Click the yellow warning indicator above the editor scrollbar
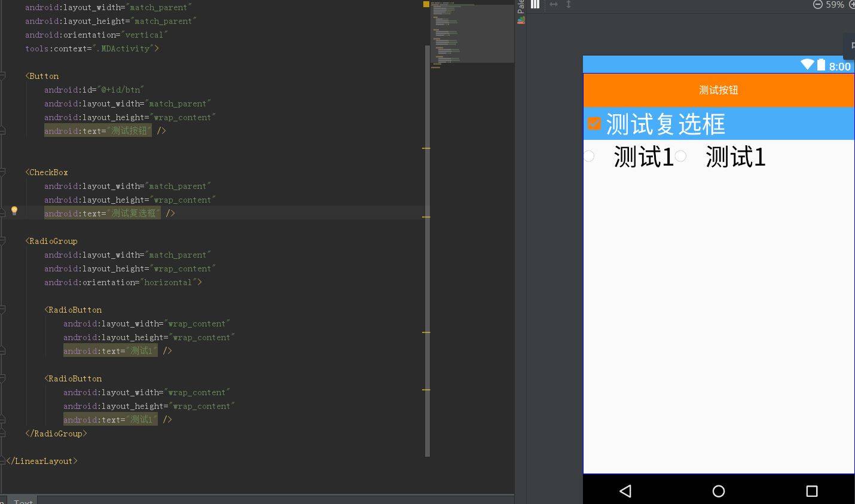 coord(426,4)
